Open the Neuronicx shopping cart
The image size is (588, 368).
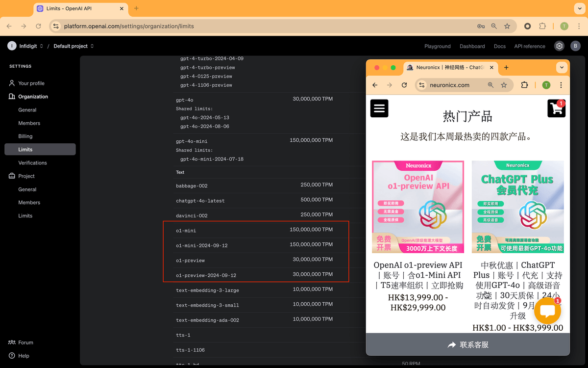click(557, 108)
